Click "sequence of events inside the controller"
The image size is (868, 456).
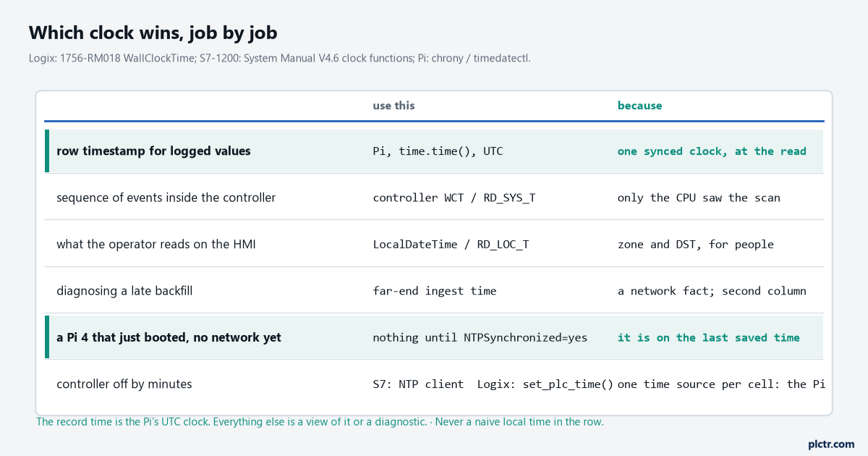[166, 198]
